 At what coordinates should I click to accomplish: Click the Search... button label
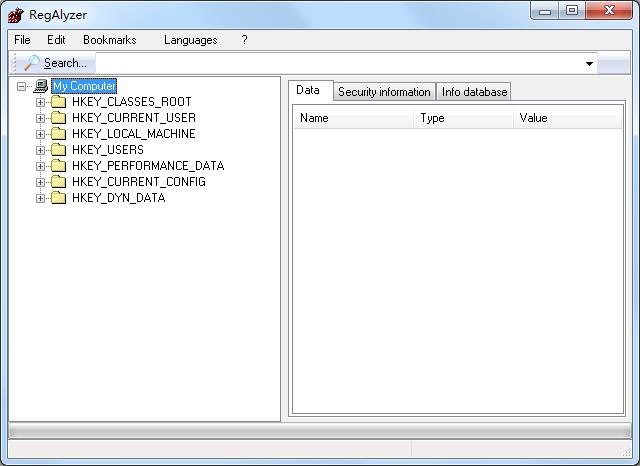[65, 63]
